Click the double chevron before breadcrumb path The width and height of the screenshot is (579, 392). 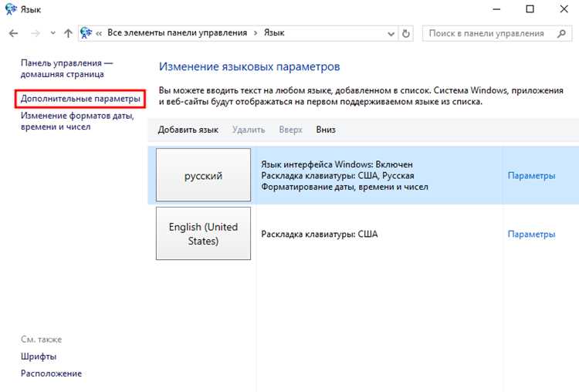(99, 34)
